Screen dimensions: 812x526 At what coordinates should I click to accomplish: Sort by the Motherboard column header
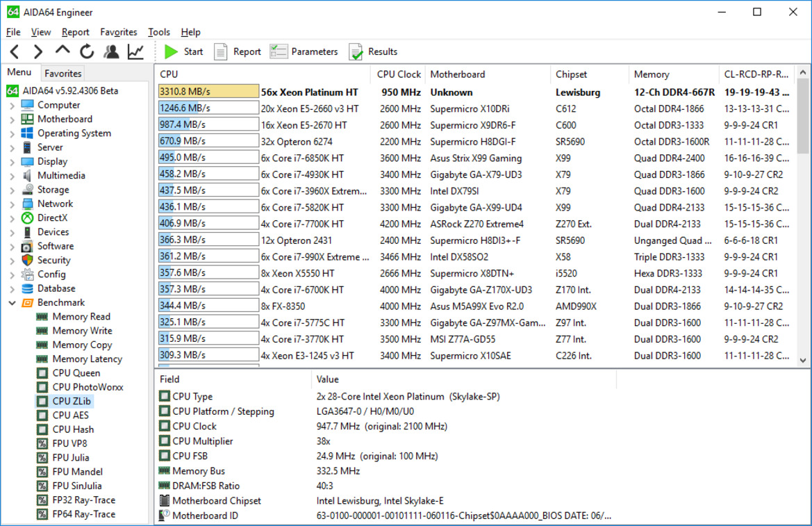(488, 74)
